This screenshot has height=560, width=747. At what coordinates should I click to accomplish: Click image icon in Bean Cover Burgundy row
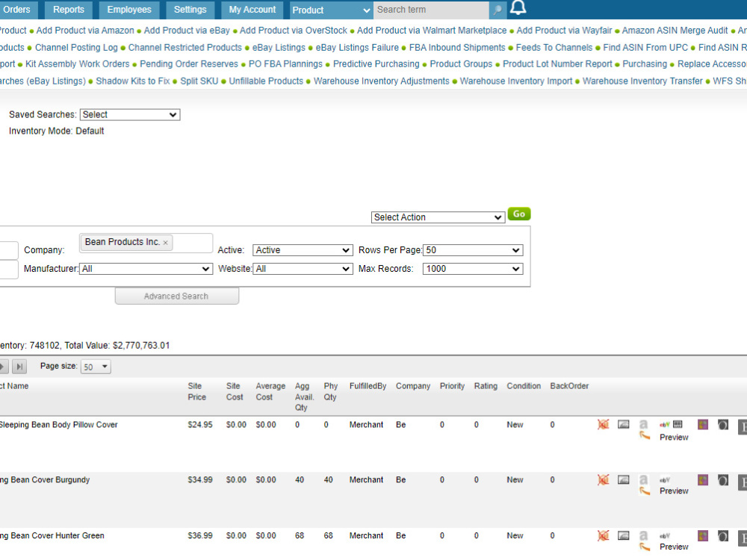click(623, 479)
